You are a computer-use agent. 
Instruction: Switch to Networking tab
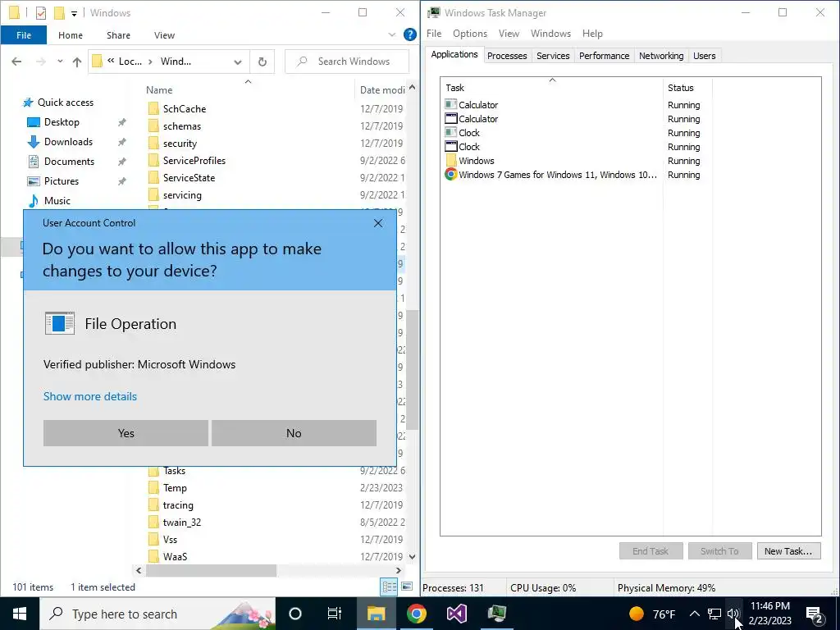click(661, 56)
